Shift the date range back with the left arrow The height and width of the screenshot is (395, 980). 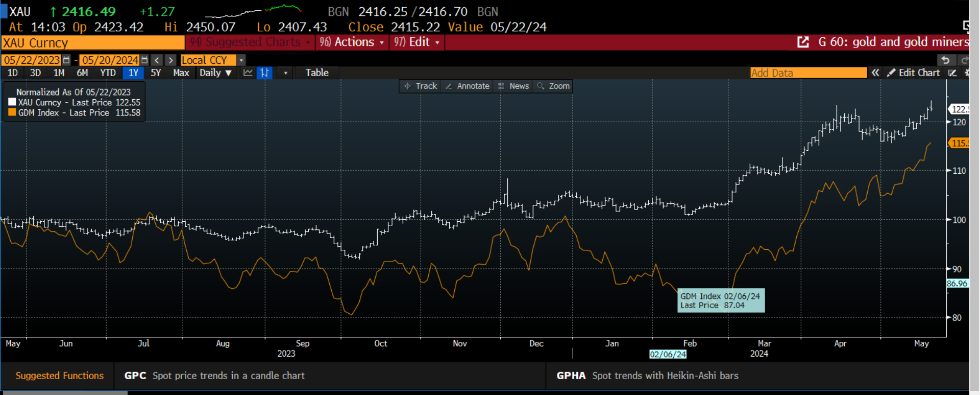157,60
